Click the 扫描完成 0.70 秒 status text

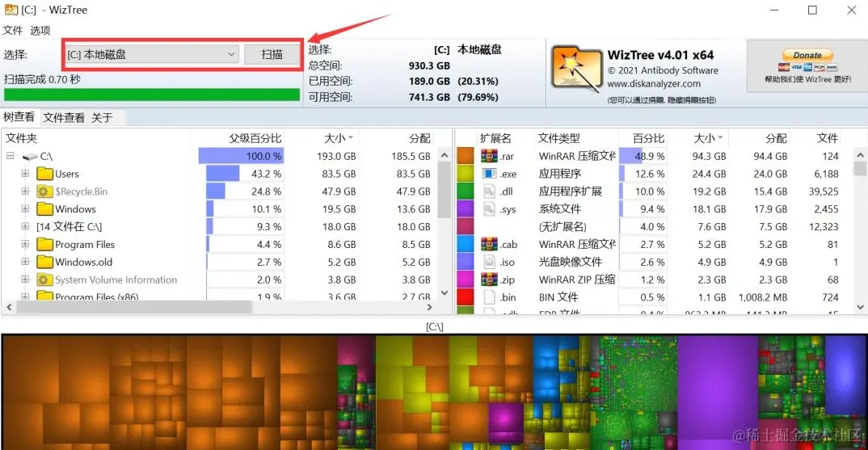[42, 79]
